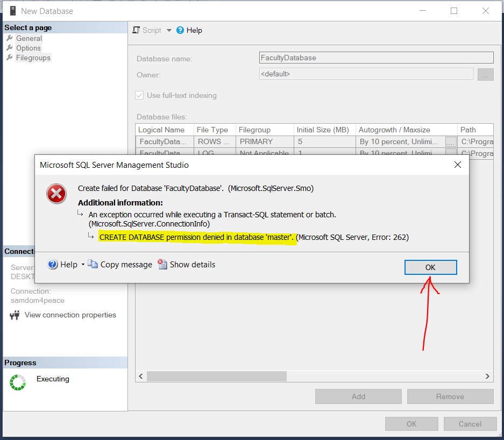
Task: Click the Script icon in New Database toolbar
Action: click(x=136, y=30)
